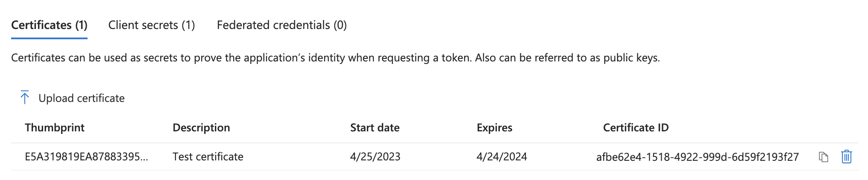
Task: Click the Start date column header
Action: pos(375,128)
